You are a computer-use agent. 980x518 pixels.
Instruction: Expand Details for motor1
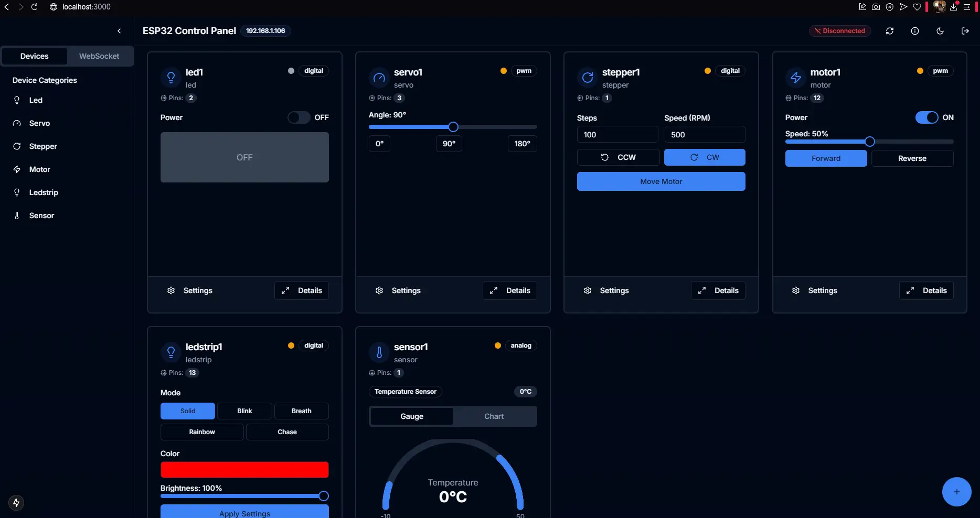(926, 290)
